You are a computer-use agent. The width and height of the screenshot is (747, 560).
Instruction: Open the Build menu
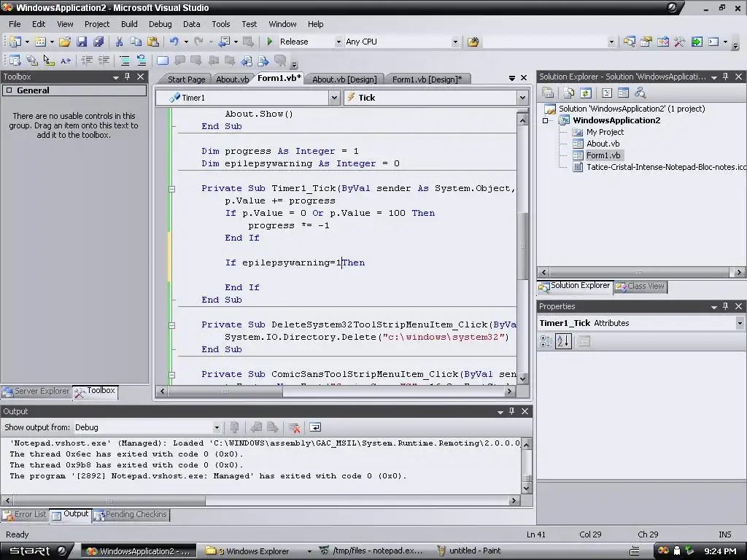(129, 24)
